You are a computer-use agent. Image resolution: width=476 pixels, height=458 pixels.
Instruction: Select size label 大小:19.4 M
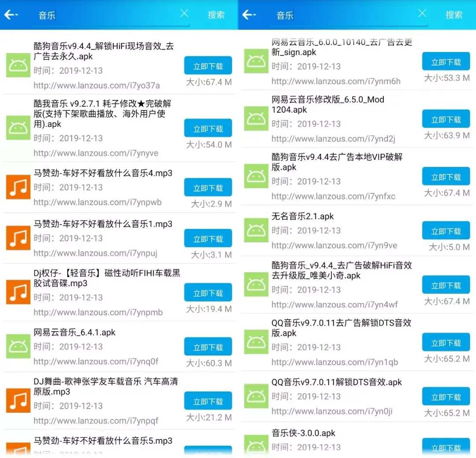tap(209, 309)
